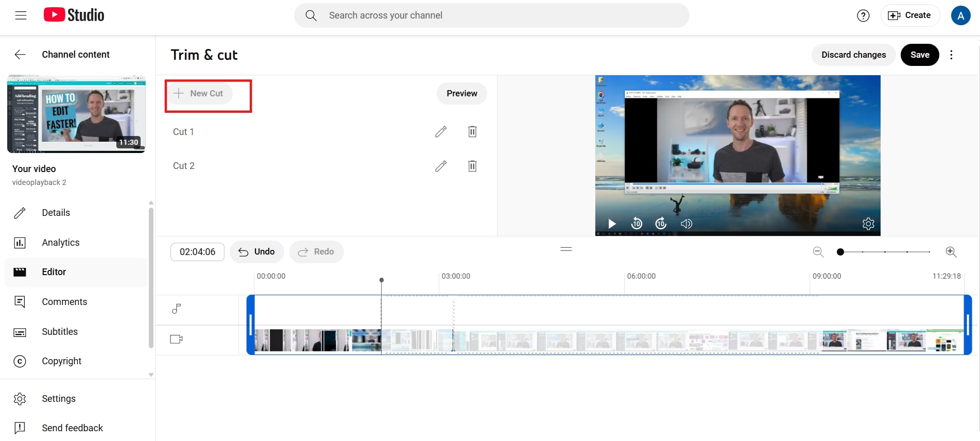Save the trim changes
980x441 pixels.
click(x=920, y=55)
